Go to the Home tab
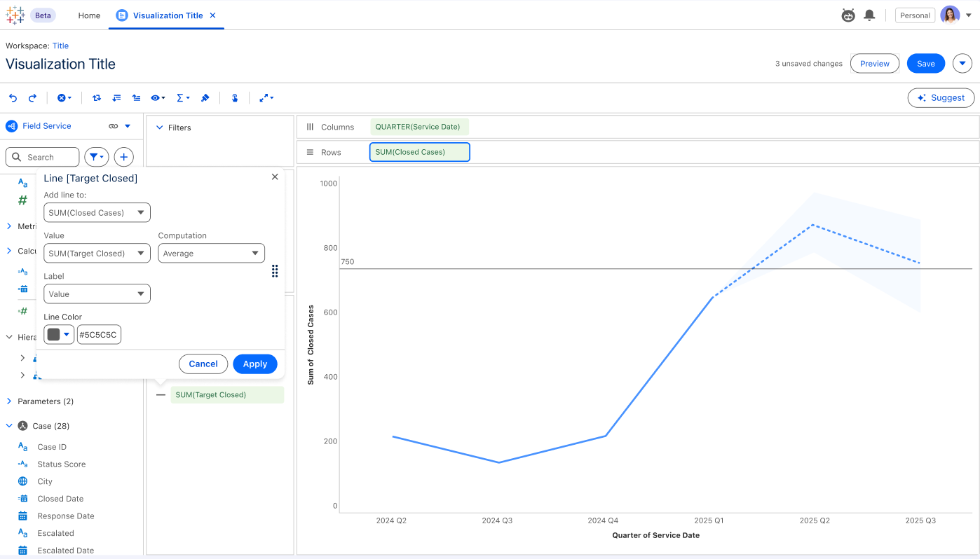Screen dimensions: 980x559 click(x=89, y=15)
